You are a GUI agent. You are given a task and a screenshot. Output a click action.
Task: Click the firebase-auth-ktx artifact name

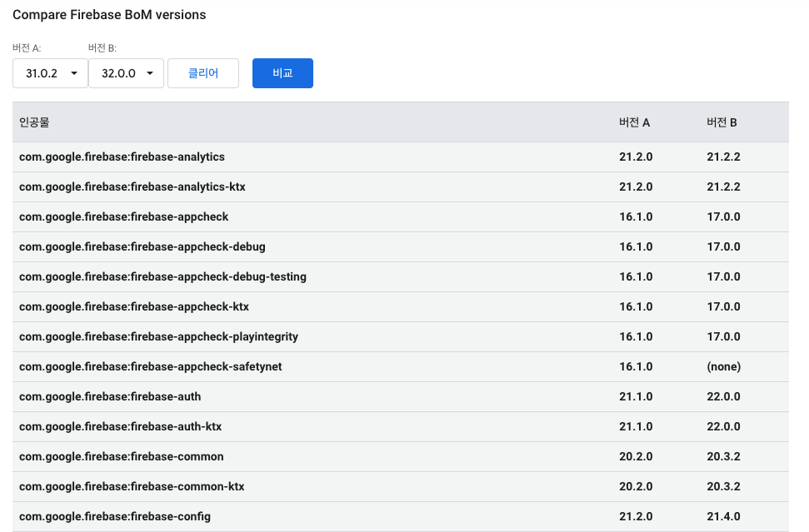coord(120,426)
